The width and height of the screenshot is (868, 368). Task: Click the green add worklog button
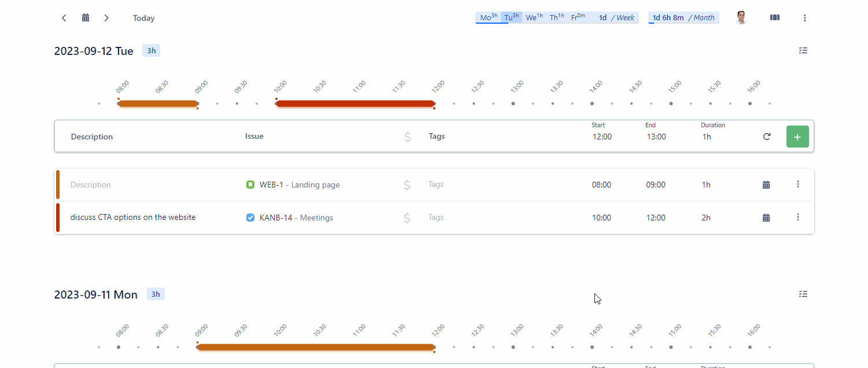click(x=797, y=137)
